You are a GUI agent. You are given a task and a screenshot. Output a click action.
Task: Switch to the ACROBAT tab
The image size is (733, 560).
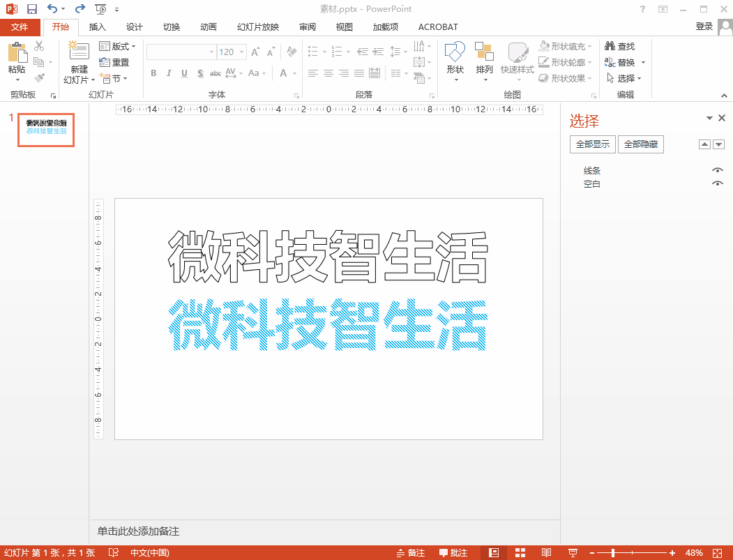point(438,27)
